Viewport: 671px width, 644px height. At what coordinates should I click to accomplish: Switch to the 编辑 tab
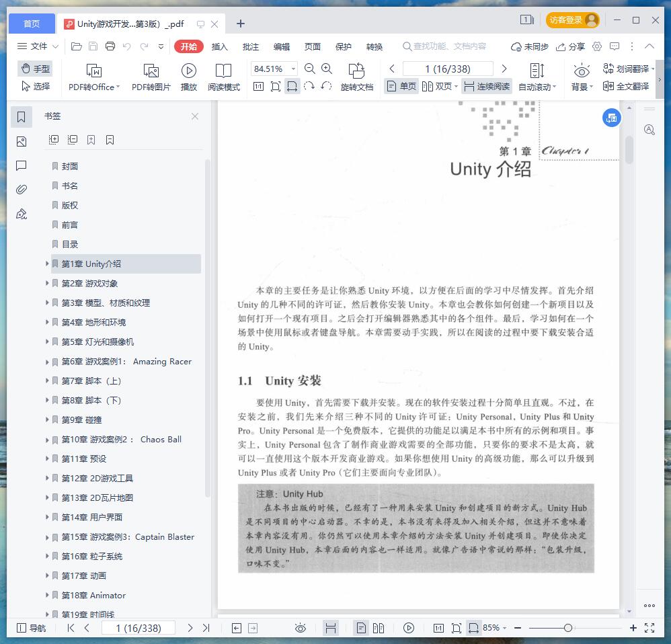(282, 46)
